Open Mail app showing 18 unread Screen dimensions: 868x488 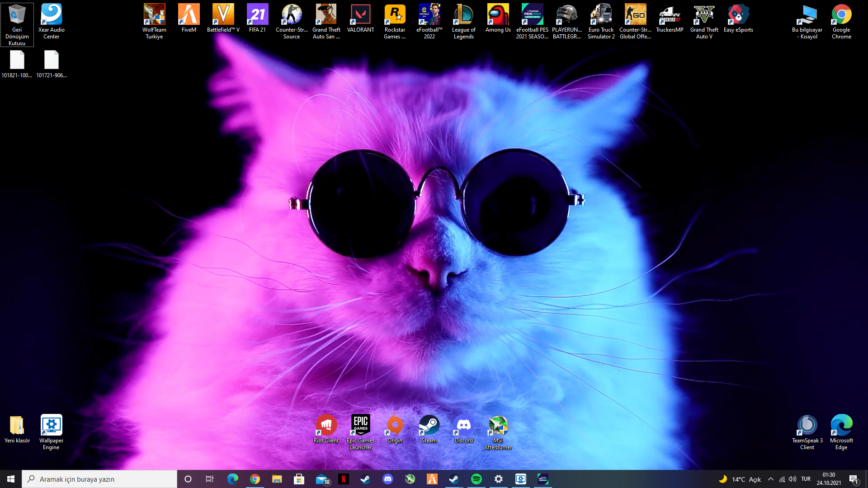322,479
